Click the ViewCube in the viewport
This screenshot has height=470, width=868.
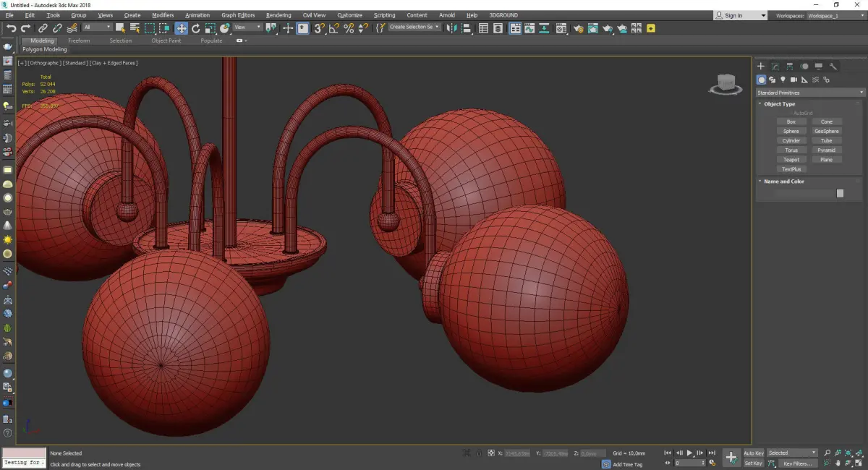[x=726, y=83]
